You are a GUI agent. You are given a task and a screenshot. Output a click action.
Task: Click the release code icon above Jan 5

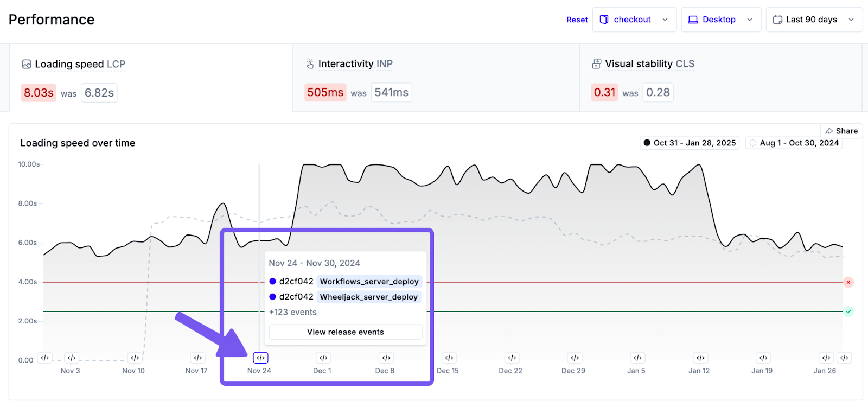point(637,358)
